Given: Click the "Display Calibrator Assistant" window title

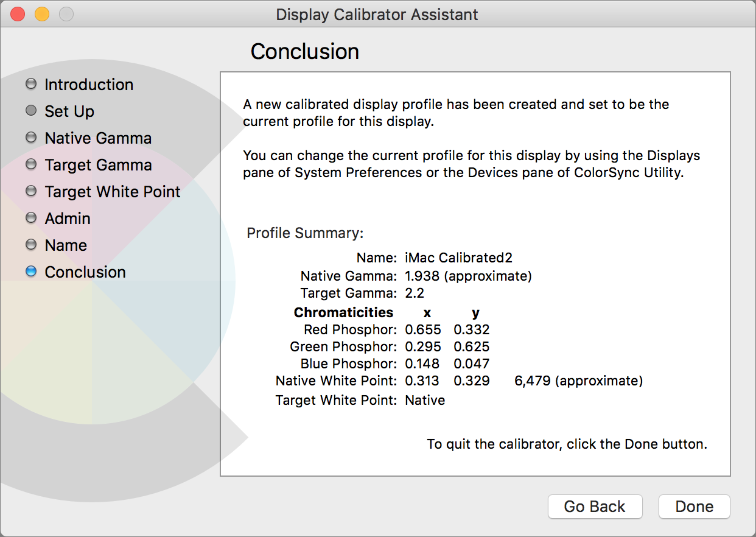Looking at the screenshot, I should [377, 14].
